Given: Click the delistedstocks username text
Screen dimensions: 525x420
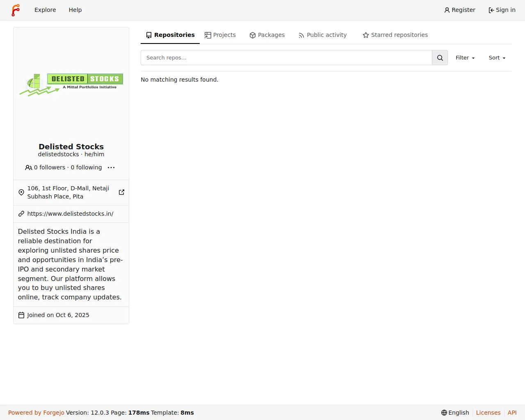Looking at the screenshot, I should coord(58,154).
